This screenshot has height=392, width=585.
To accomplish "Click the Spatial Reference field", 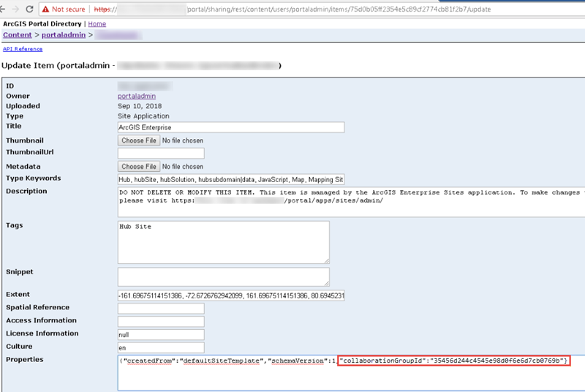I will click(x=161, y=309).
